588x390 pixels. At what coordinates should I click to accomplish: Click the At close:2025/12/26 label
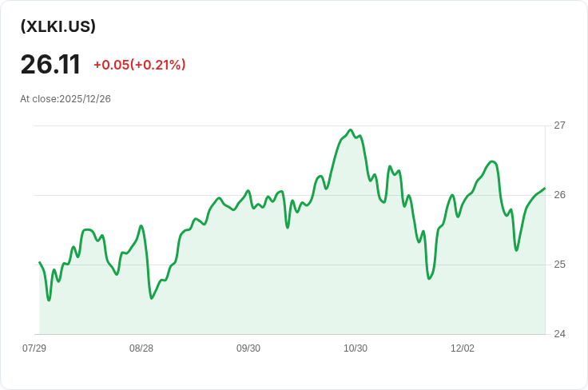click(x=66, y=99)
